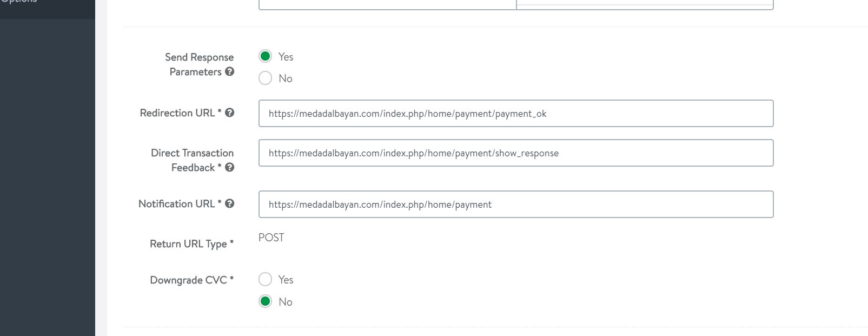The height and width of the screenshot is (336, 868).
Task: Click the Direct Transaction Feedback URL field
Action: click(x=515, y=153)
